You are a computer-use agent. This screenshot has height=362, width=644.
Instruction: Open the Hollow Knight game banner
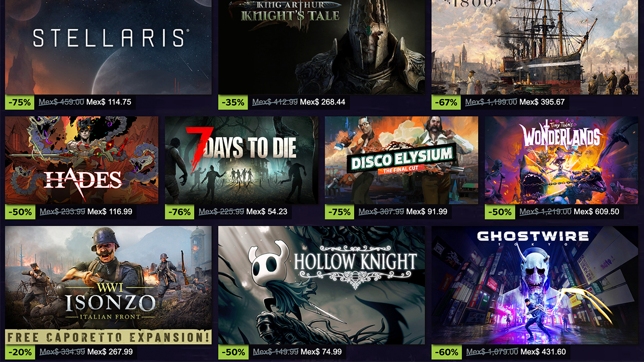(x=321, y=285)
